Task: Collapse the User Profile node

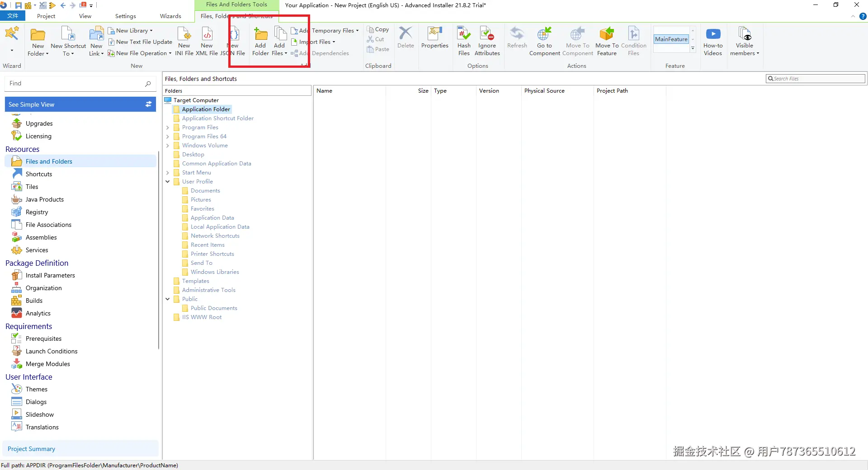Action: tap(168, 182)
